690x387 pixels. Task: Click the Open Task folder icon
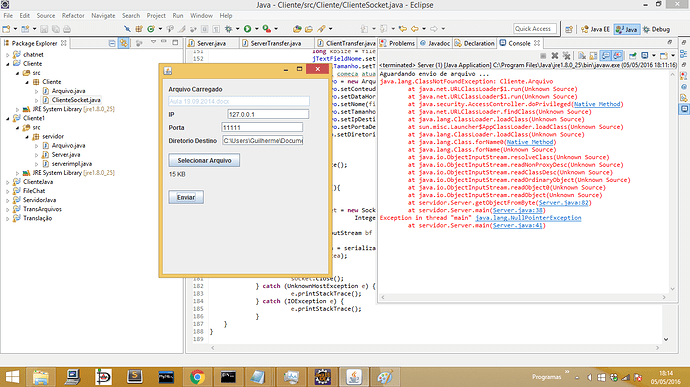coord(309,29)
